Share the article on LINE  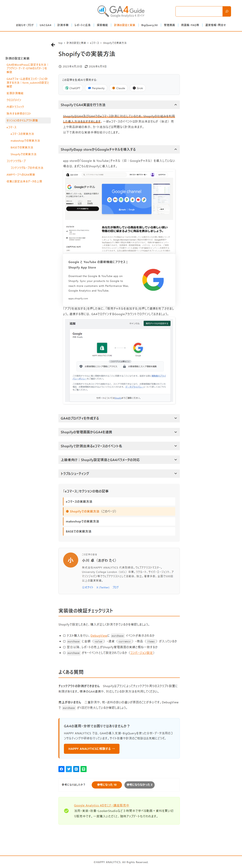[84, 769]
